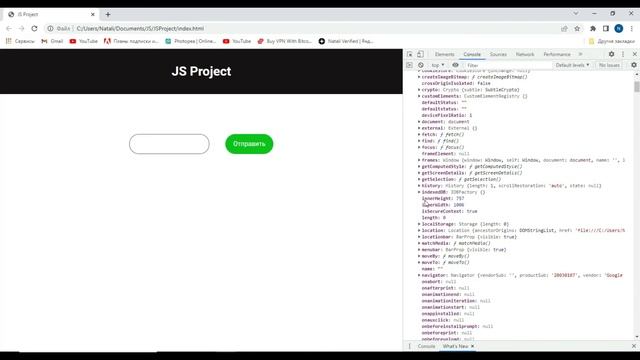Toggle the browser side panel icon

click(x=606, y=29)
